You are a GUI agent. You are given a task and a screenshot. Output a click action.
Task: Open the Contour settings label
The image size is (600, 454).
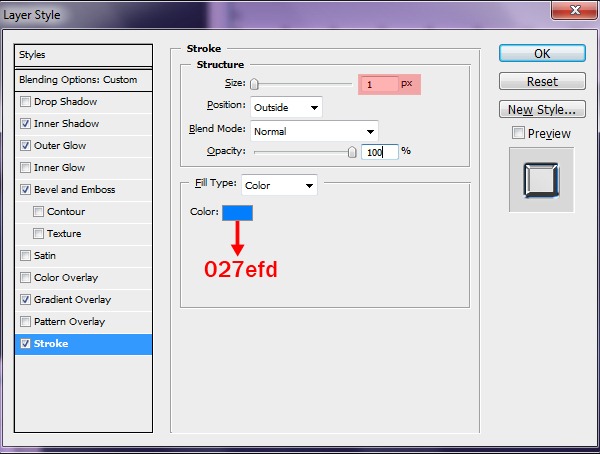66,211
